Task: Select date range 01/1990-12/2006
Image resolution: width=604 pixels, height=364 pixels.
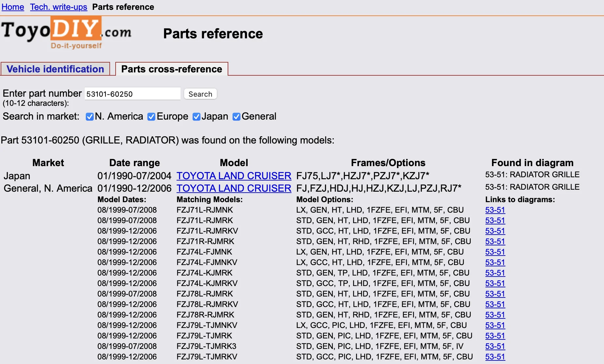Action: tap(134, 188)
